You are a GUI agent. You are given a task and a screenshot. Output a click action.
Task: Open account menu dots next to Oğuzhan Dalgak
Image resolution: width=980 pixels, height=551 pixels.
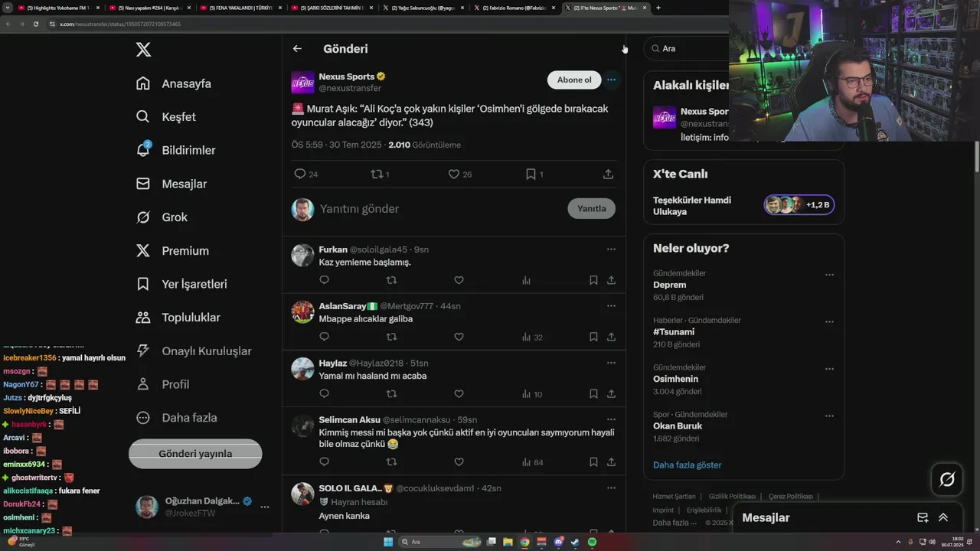coord(265,507)
